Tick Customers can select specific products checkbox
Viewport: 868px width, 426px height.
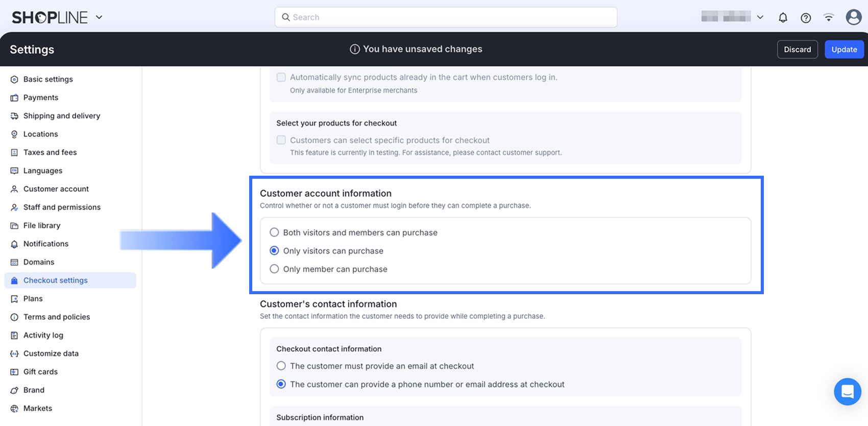tap(281, 140)
